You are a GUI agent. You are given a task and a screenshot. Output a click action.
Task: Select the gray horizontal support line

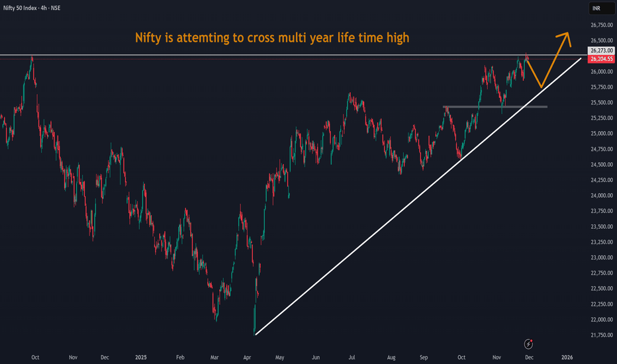pyautogui.click(x=495, y=107)
